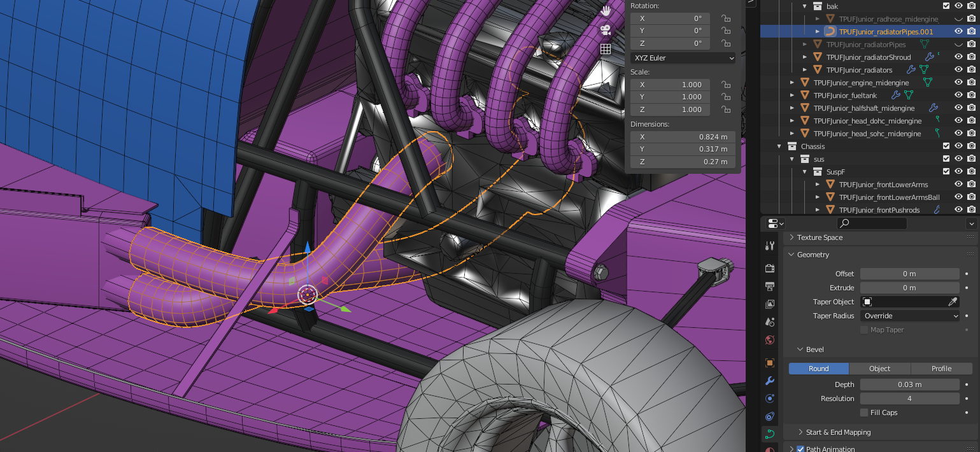Lock the X scale axis
980x452 pixels.
[x=725, y=85]
